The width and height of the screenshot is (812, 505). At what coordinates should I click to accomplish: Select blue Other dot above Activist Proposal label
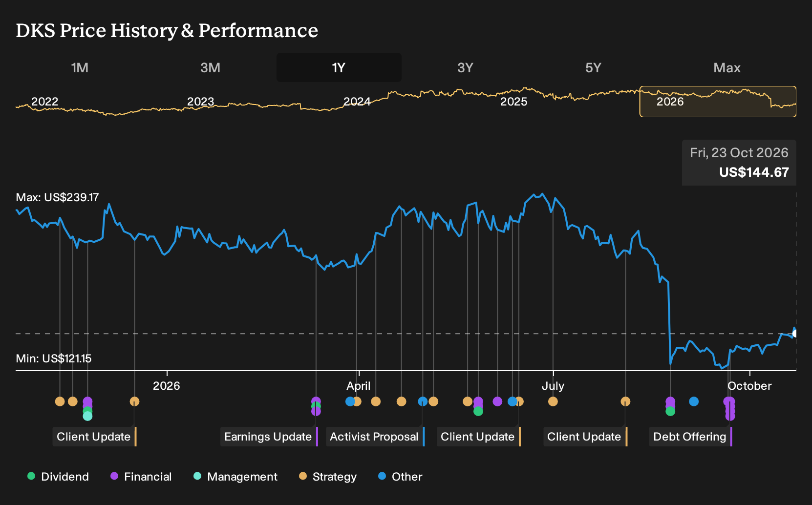pyautogui.click(x=423, y=401)
